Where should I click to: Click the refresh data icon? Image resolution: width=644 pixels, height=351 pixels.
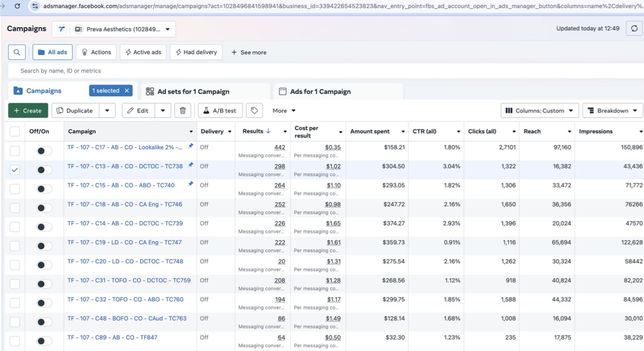(634, 29)
